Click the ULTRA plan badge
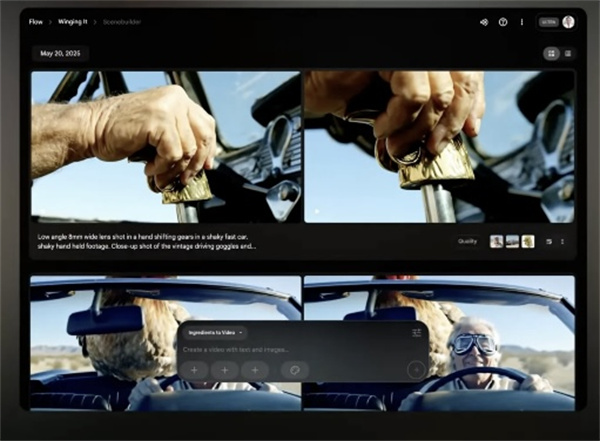The height and width of the screenshot is (441, 600). (x=549, y=22)
